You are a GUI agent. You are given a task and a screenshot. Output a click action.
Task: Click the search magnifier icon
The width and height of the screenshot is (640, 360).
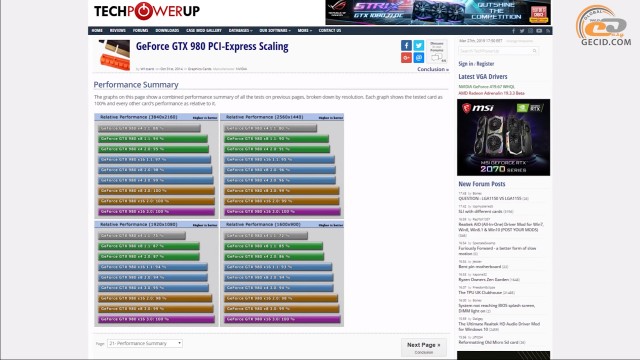coord(534,51)
